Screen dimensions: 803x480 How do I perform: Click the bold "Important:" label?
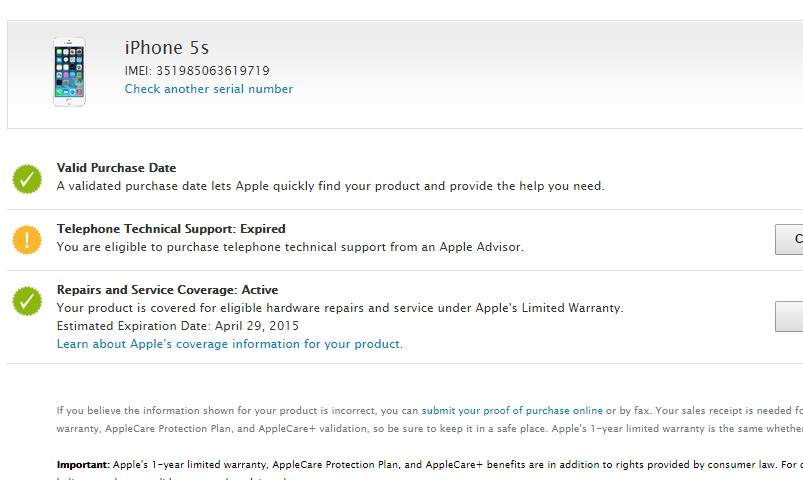84,465
